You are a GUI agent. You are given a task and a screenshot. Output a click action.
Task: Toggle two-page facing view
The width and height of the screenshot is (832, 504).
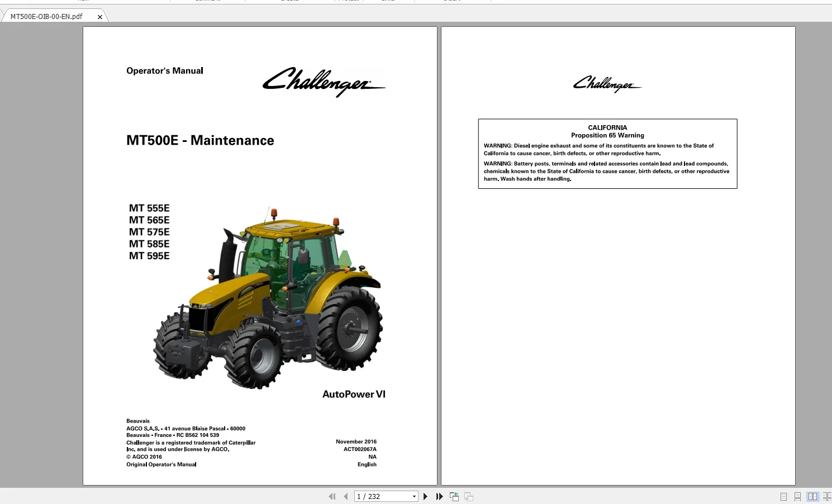point(813,497)
